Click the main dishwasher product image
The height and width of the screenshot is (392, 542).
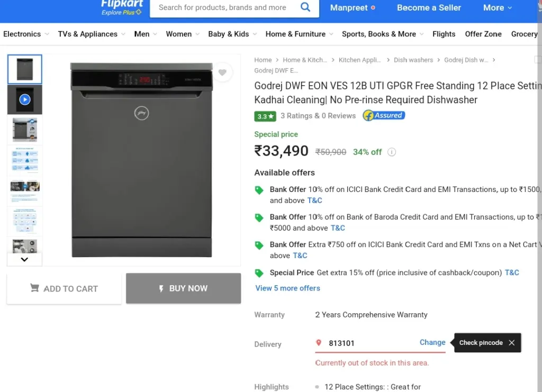pos(141,160)
